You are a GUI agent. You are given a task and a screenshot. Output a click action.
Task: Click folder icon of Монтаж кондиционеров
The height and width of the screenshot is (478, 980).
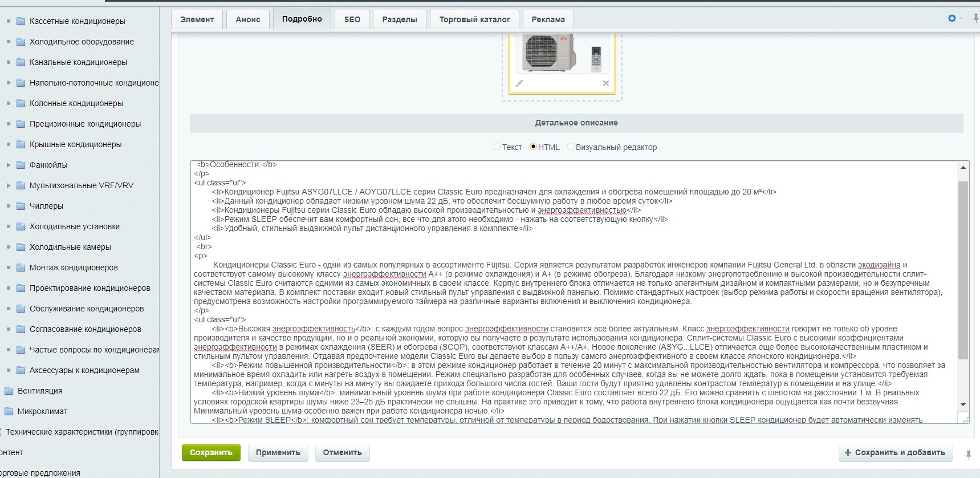[x=21, y=268]
